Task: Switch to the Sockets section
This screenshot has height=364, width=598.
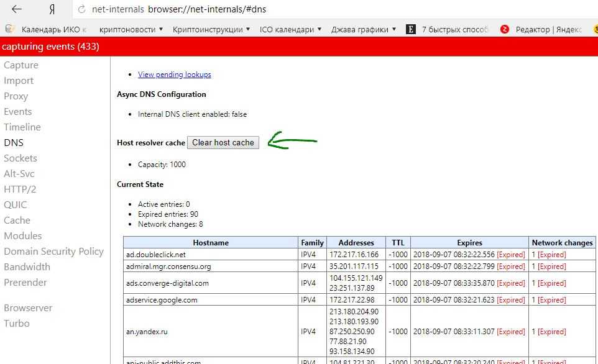Action: point(21,158)
